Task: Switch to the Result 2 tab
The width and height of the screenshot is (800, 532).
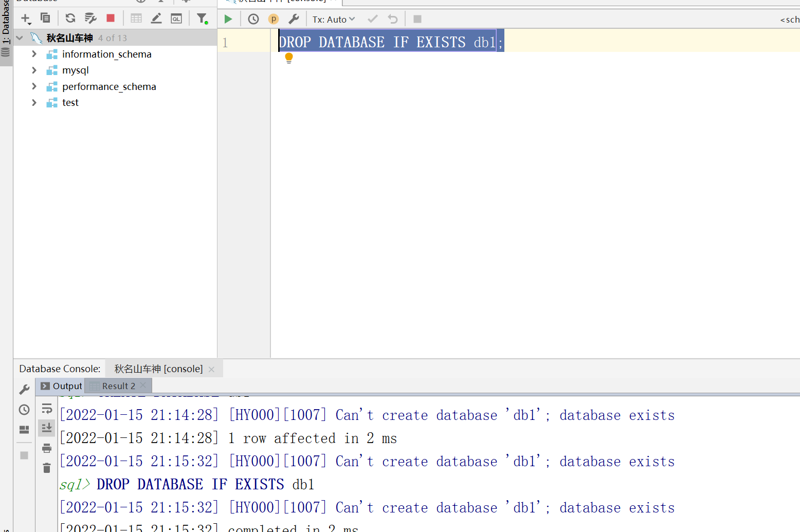Action: pyautogui.click(x=118, y=386)
